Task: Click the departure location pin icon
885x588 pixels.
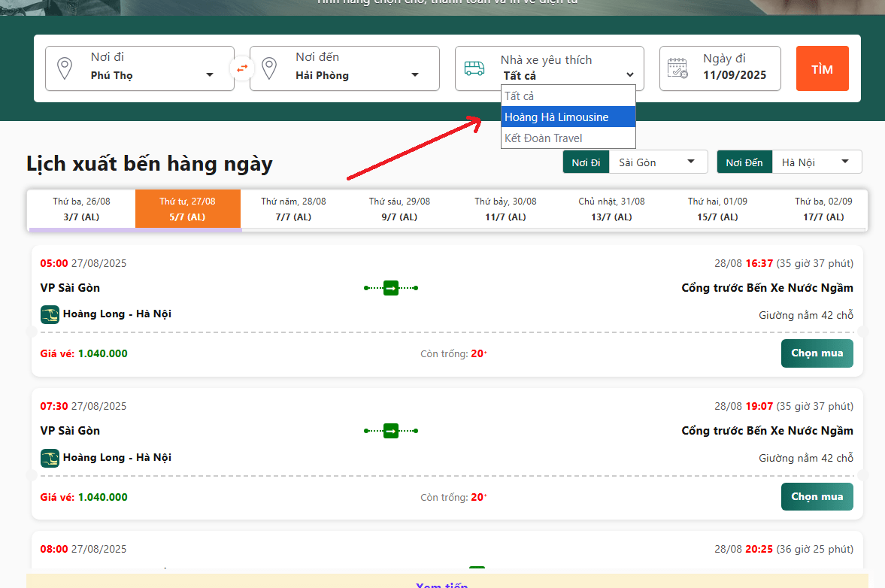Action: pos(65,68)
